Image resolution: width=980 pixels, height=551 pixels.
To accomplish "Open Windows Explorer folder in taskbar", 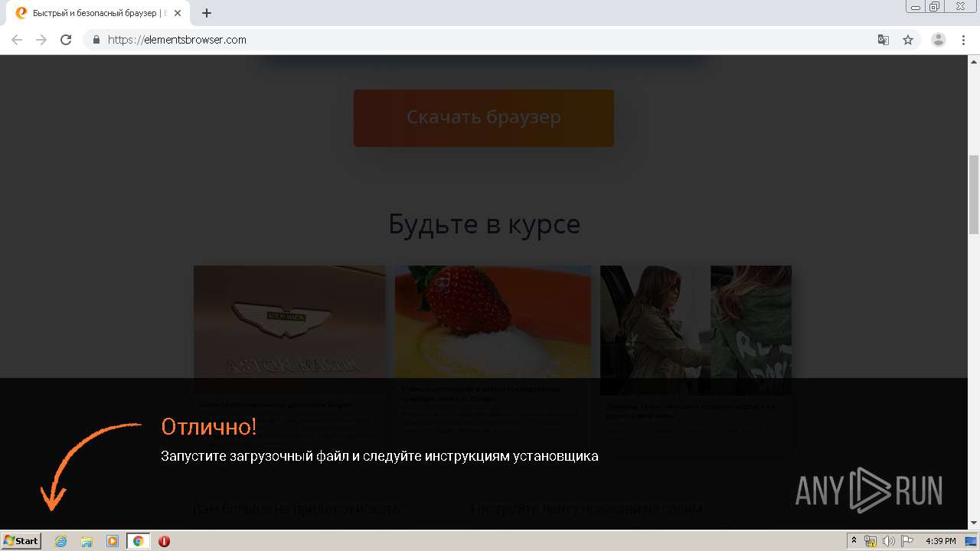I will (x=87, y=541).
